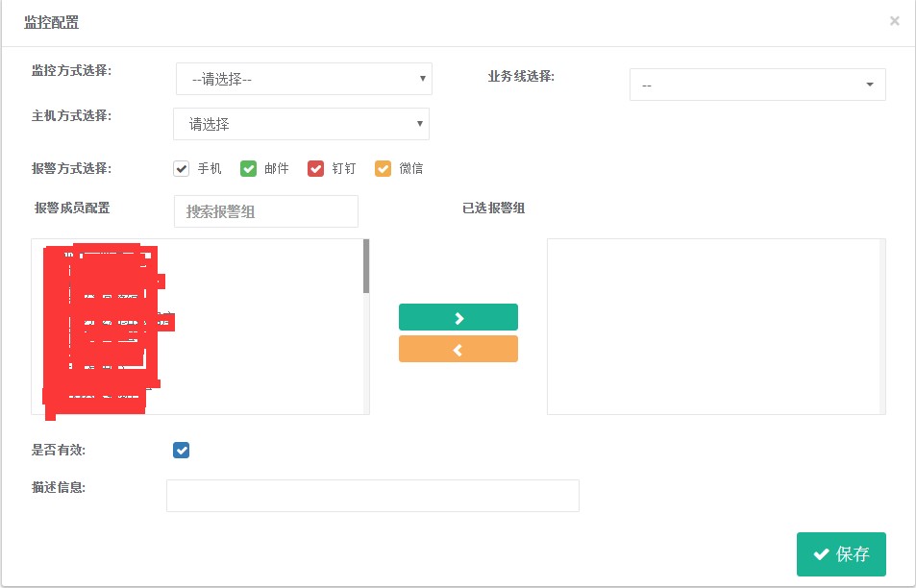Viewport: 916px width, 588px height.
Task: Open the 主机方式选择 dropdown
Action: pyautogui.click(x=302, y=124)
